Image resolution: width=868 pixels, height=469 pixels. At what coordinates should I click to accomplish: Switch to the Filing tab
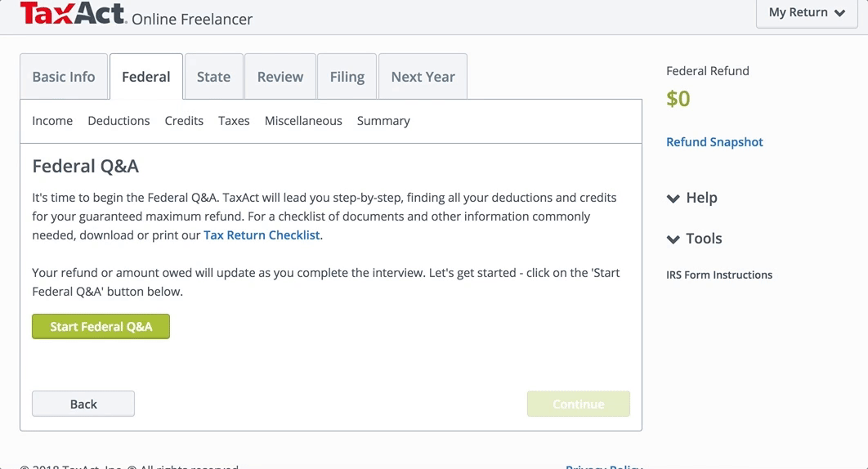point(347,77)
